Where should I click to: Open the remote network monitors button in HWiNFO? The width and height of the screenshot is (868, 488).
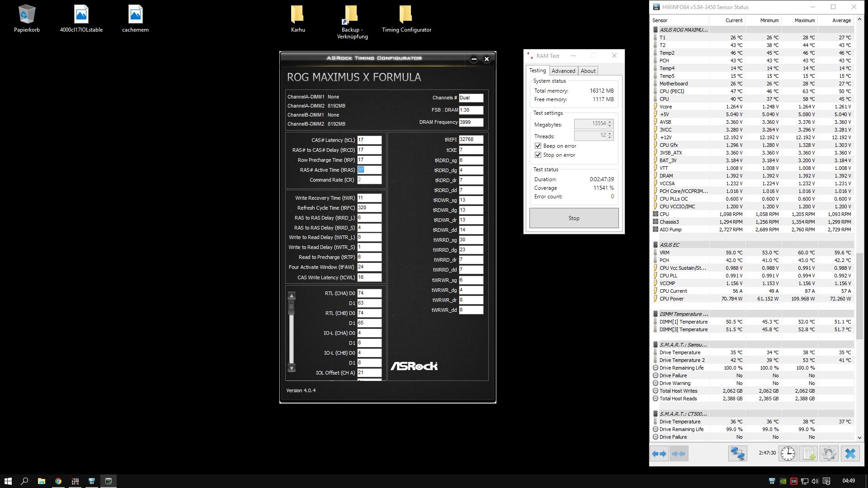point(737,454)
